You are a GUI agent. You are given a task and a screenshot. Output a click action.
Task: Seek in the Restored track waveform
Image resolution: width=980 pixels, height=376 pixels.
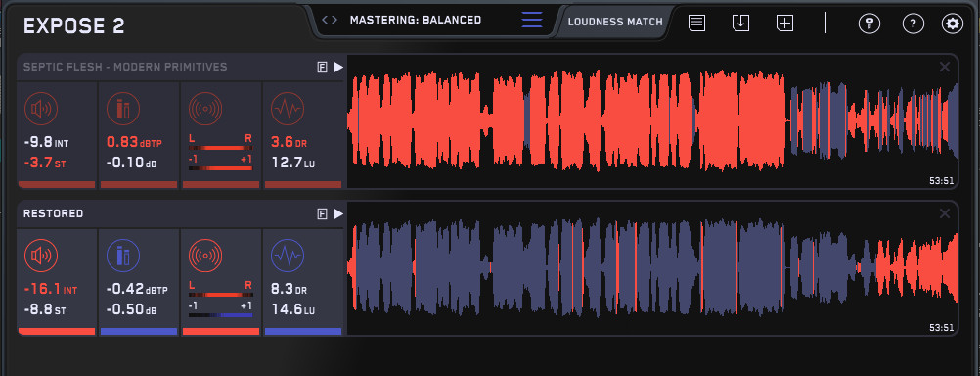point(652,267)
